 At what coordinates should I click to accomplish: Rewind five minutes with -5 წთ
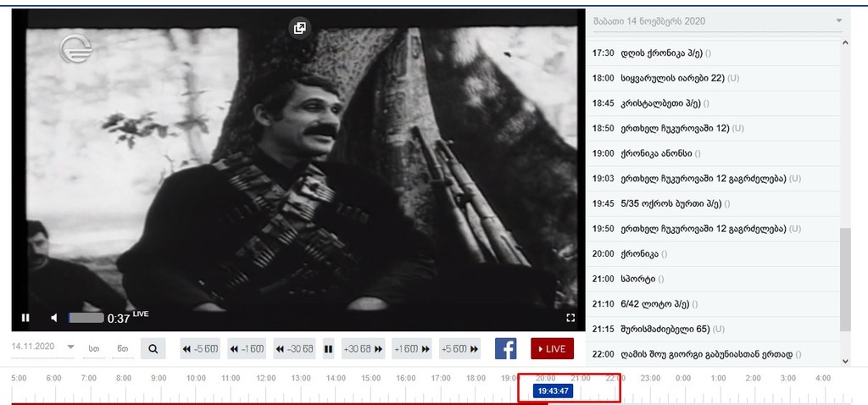[200, 349]
